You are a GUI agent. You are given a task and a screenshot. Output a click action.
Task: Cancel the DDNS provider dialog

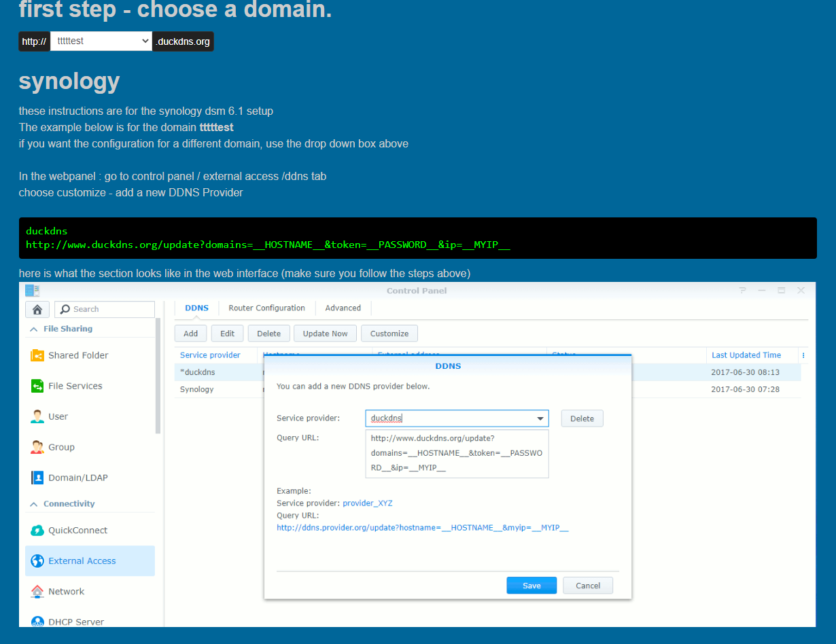click(588, 586)
